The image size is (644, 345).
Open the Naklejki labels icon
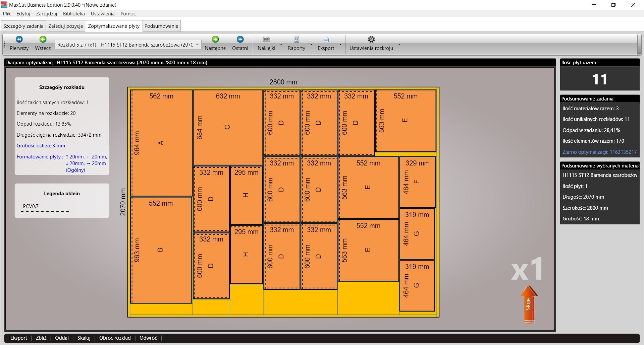pos(266,40)
